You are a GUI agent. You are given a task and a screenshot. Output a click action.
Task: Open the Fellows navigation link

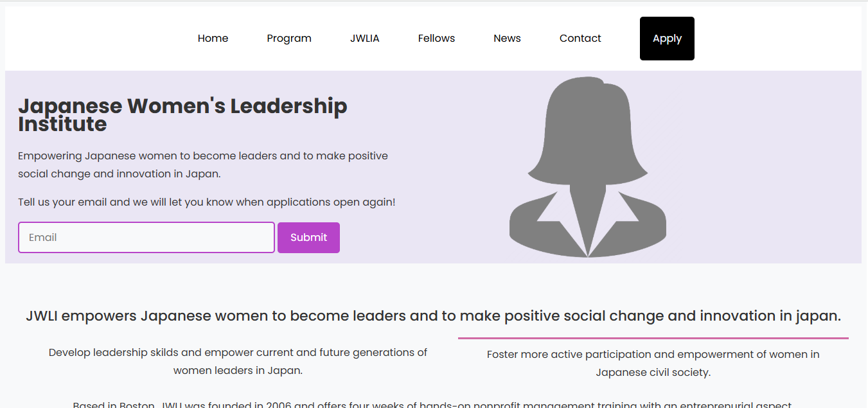[x=436, y=39]
